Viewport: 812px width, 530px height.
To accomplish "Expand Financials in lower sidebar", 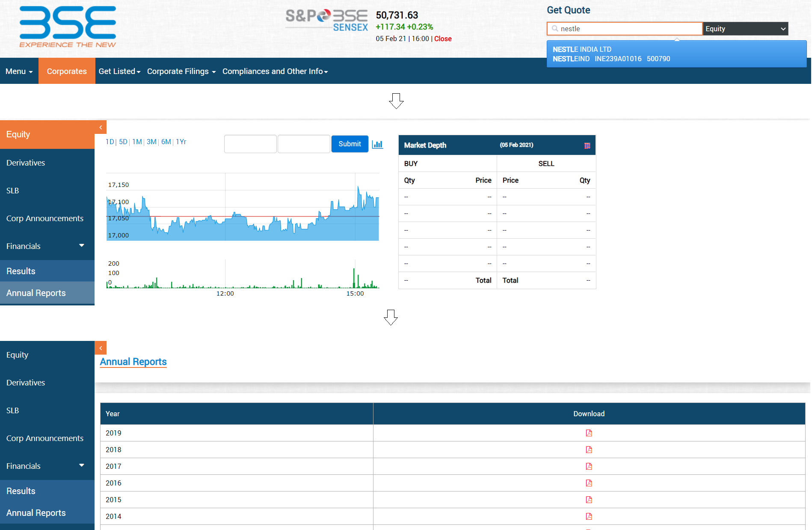I will click(47, 466).
